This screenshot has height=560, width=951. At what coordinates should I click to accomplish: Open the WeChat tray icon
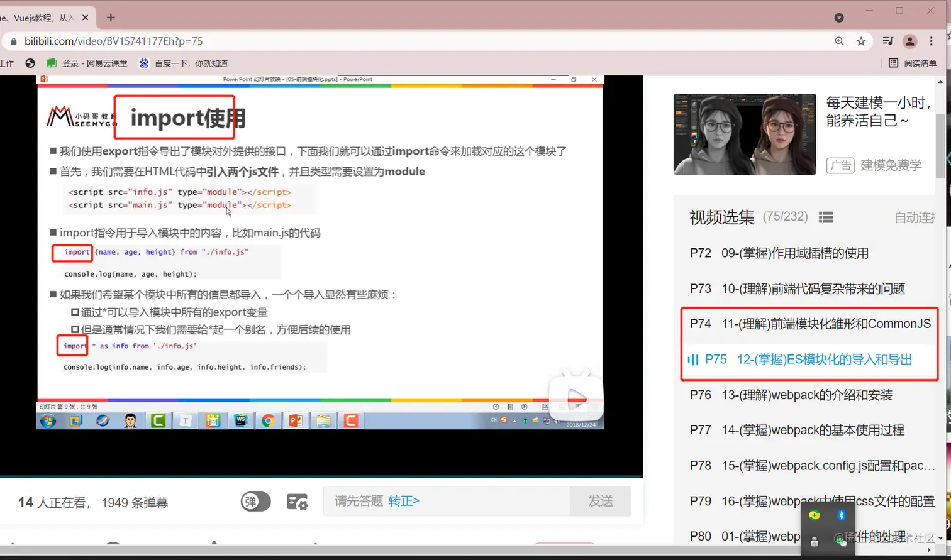[x=841, y=541]
